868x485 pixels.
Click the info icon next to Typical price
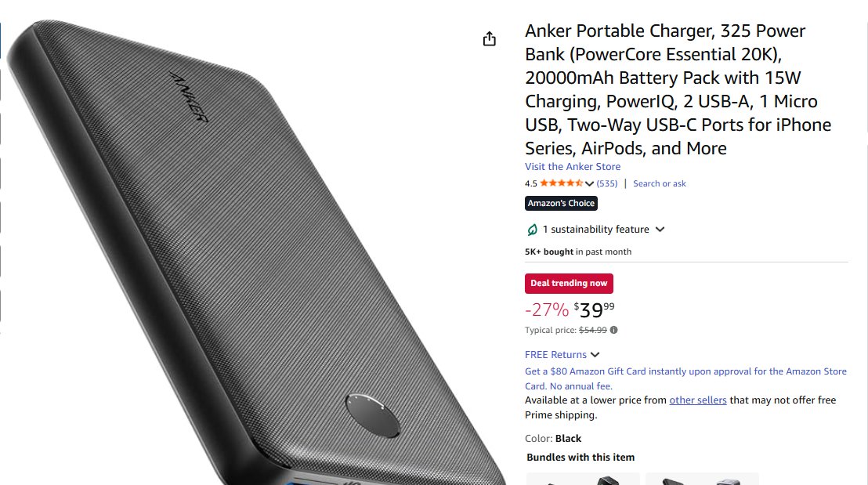613,330
